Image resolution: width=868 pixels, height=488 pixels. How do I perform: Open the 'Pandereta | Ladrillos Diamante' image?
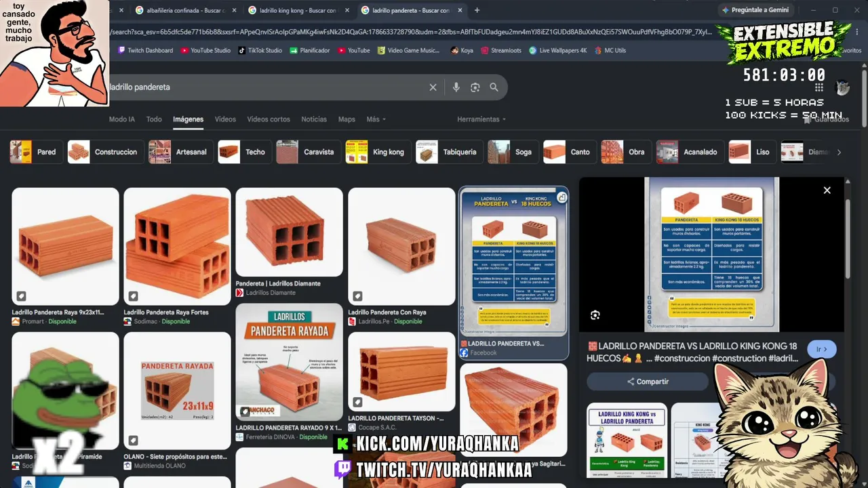point(289,232)
